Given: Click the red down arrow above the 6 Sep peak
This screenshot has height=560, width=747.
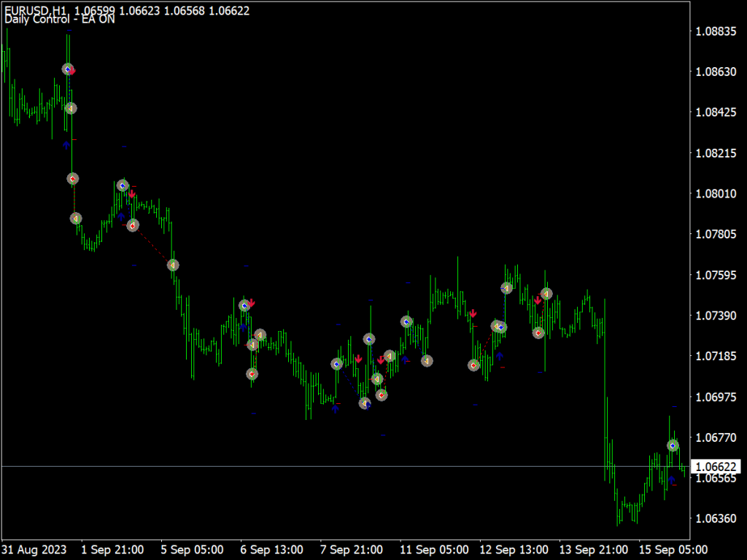Looking at the screenshot, I should point(252,303).
